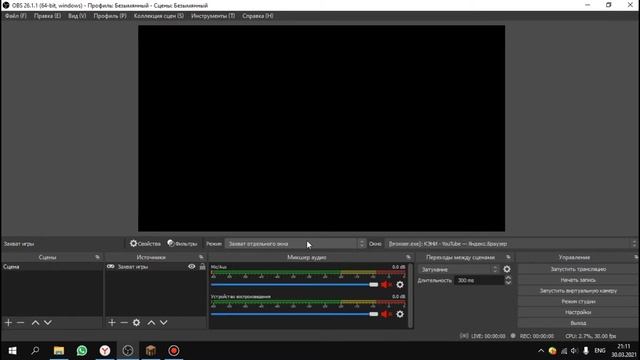Open Фильтры button in source toolbar

click(x=182, y=244)
